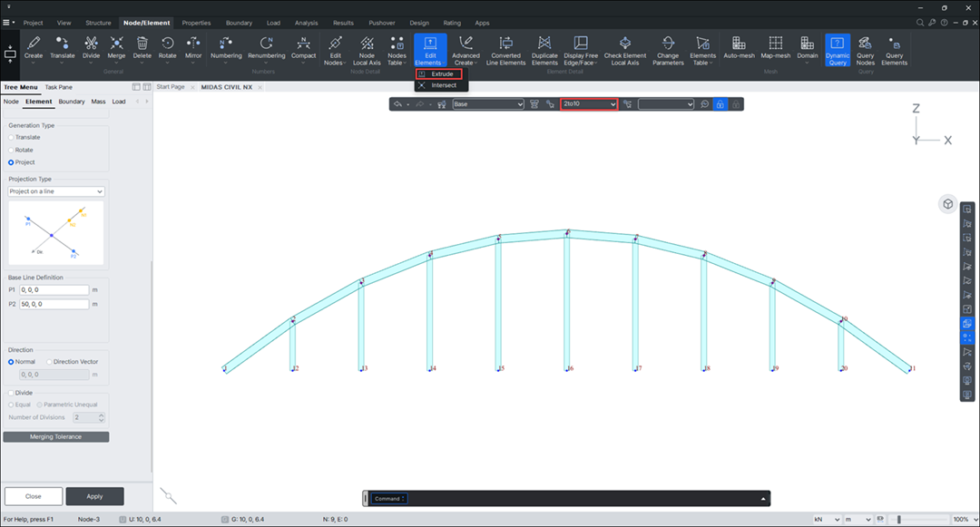980x527 pixels.
Task: Open the Mass tab in Tree Menu
Action: (99, 102)
